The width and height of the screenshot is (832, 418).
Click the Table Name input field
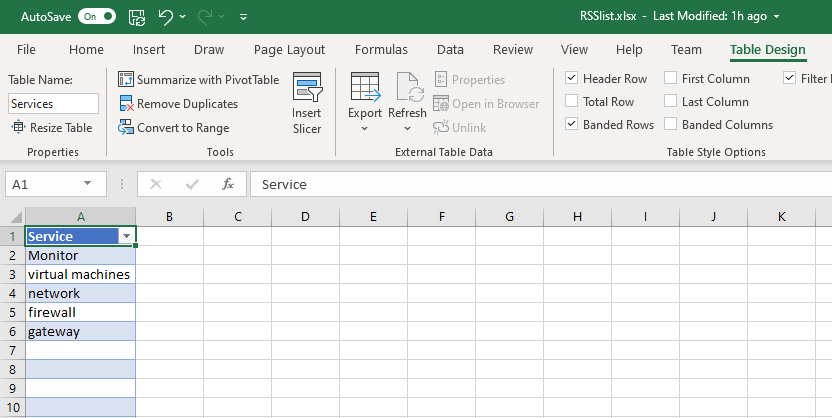click(54, 103)
